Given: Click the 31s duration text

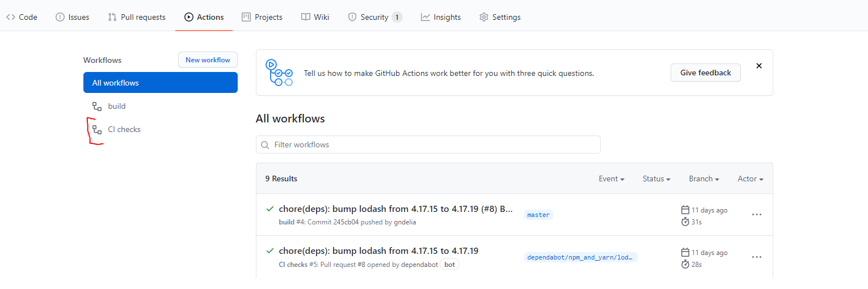Looking at the screenshot, I should pyautogui.click(x=697, y=222).
